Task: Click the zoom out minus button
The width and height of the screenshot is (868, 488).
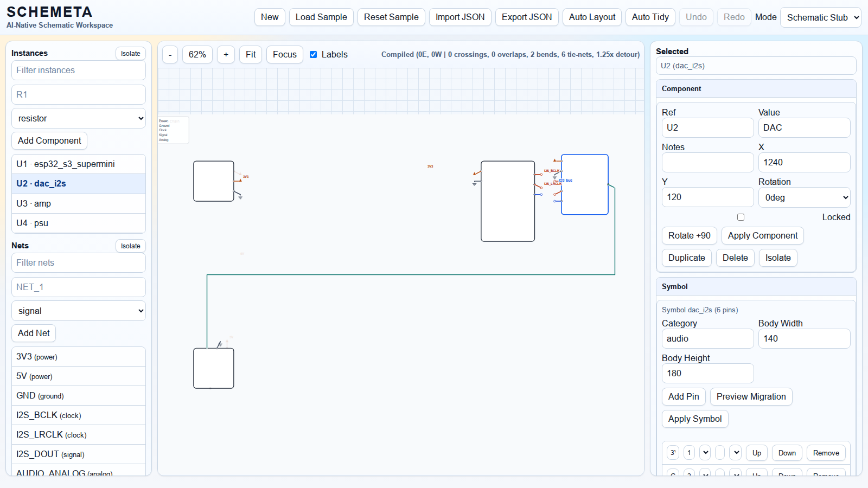Action: pyautogui.click(x=170, y=54)
